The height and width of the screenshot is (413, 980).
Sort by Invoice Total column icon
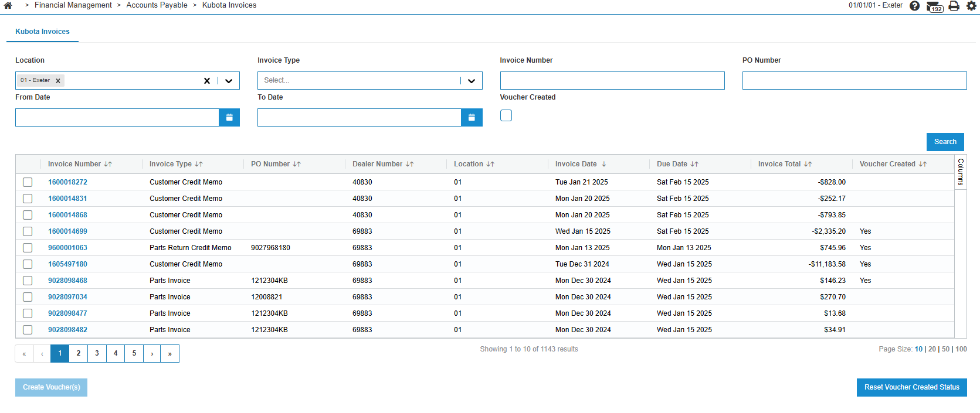coord(808,164)
